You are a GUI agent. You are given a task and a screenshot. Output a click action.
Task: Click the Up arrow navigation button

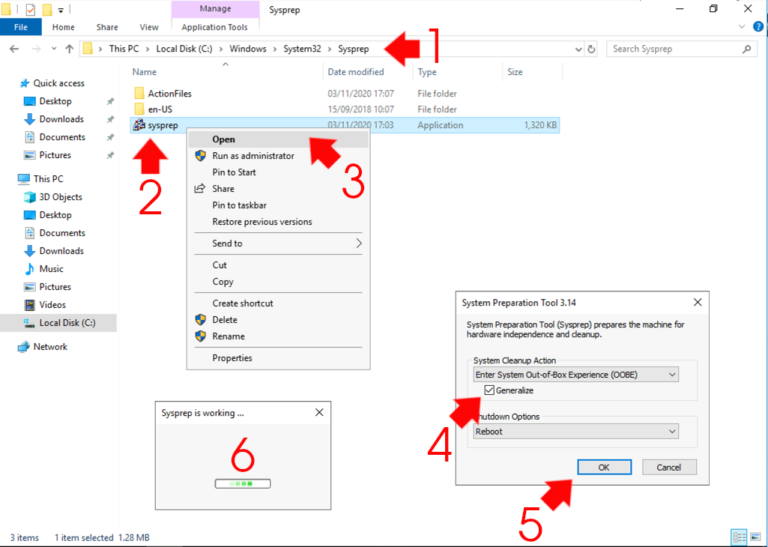[69, 49]
